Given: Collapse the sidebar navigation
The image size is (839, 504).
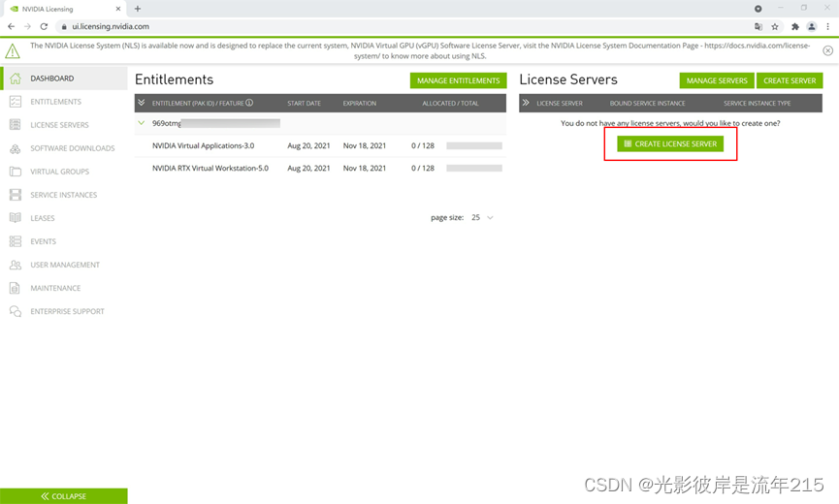Looking at the screenshot, I should (x=64, y=496).
